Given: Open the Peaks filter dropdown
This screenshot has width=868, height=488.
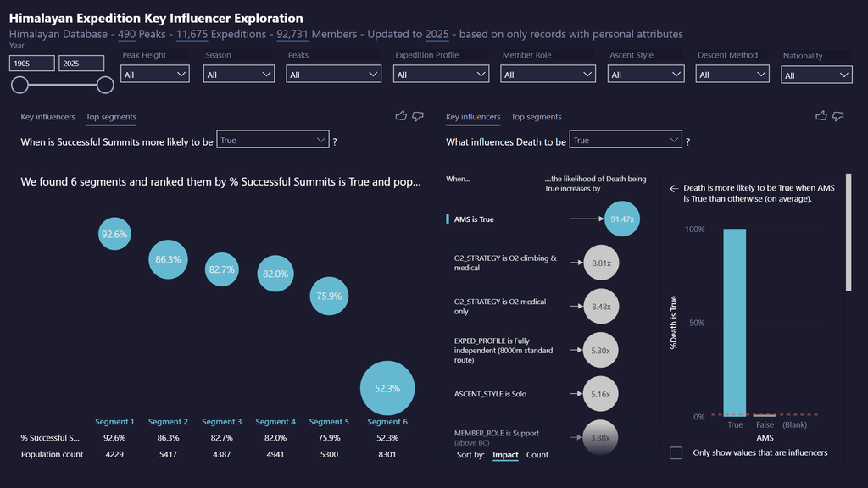Looking at the screenshot, I should pyautogui.click(x=334, y=75).
